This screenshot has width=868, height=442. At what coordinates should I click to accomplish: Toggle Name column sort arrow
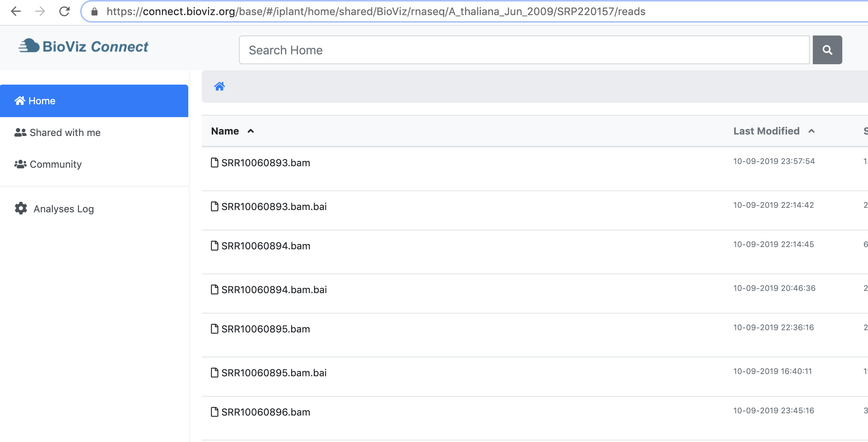tap(251, 131)
